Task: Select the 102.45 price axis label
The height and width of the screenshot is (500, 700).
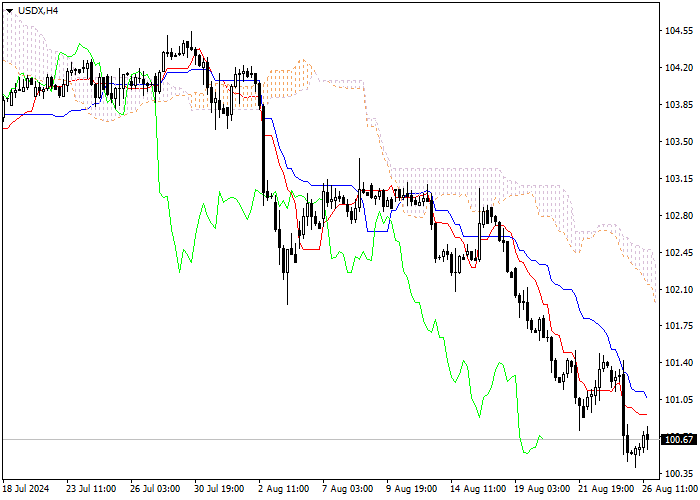Action: 679,253
